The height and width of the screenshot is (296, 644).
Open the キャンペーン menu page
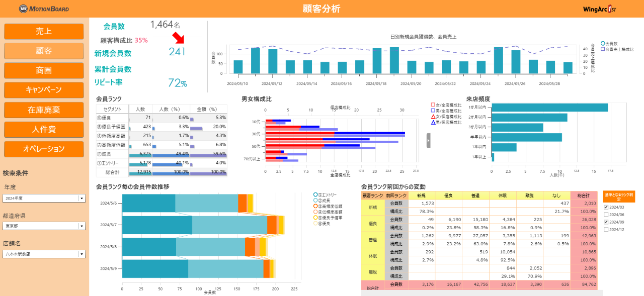(x=44, y=90)
